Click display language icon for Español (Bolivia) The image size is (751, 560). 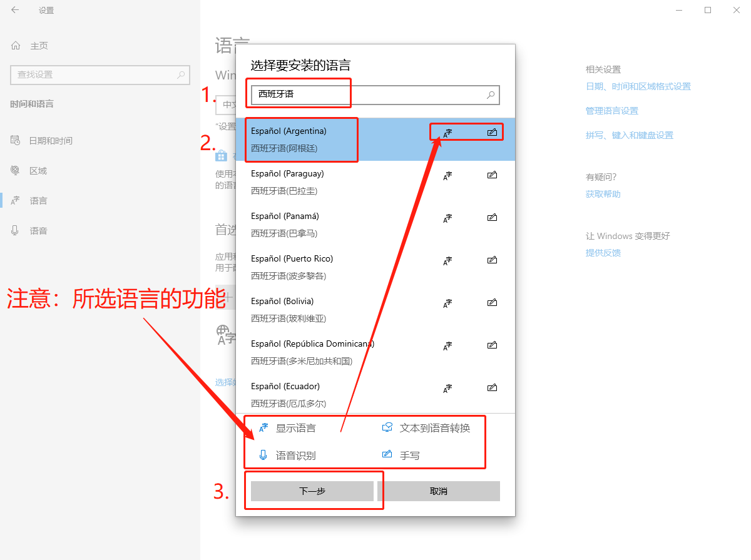pyautogui.click(x=447, y=303)
